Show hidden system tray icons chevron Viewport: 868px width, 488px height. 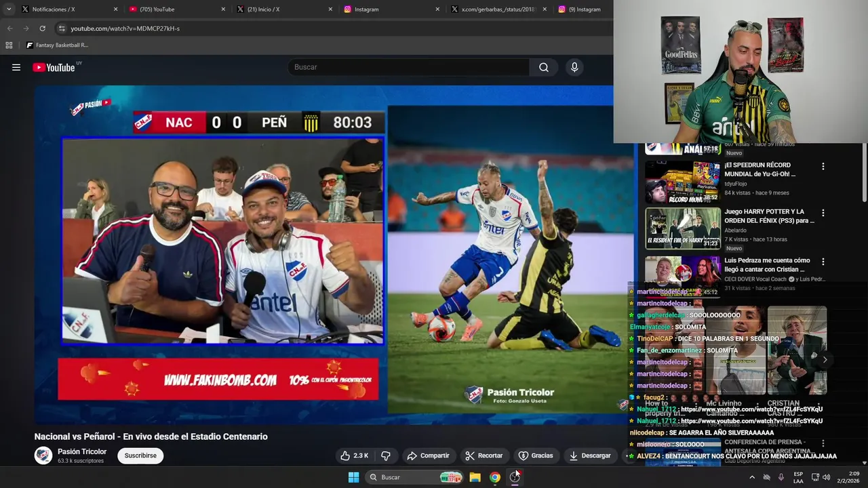(751, 477)
